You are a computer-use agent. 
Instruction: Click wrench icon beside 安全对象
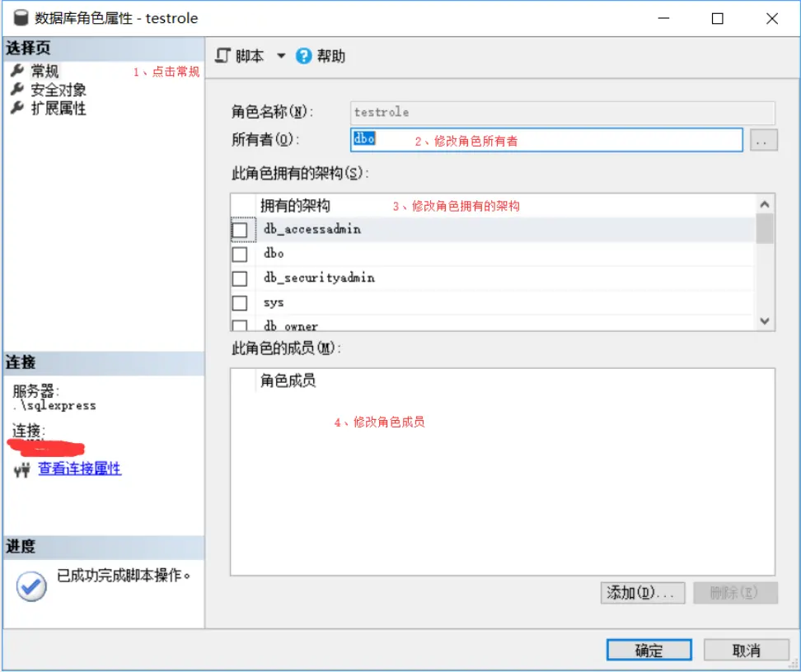point(17,90)
